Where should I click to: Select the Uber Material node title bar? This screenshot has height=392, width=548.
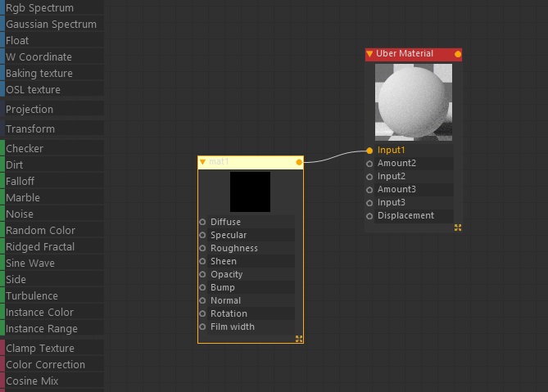pos(414,54)
